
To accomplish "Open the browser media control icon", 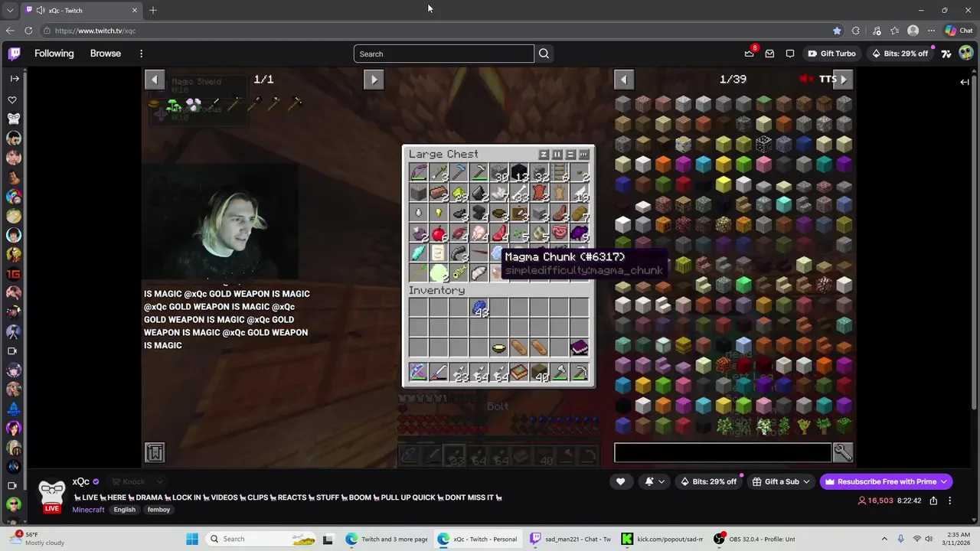I will (x=876, y=31).
